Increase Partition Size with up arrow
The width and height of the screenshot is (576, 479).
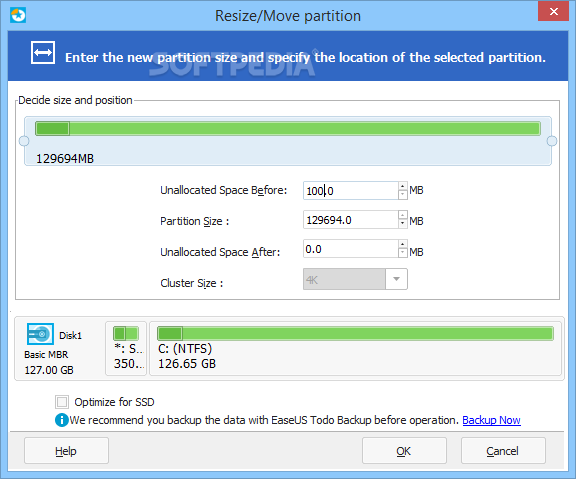tap(403, 215)
